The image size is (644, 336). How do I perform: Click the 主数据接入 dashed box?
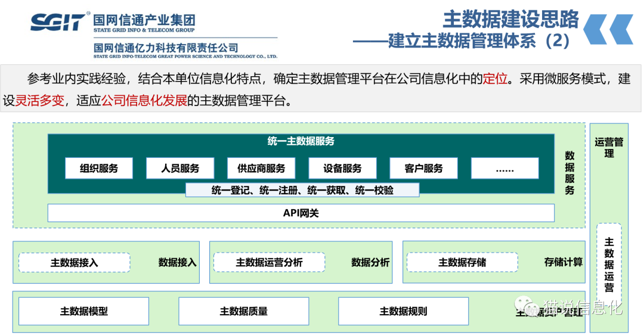click(74, 263)
